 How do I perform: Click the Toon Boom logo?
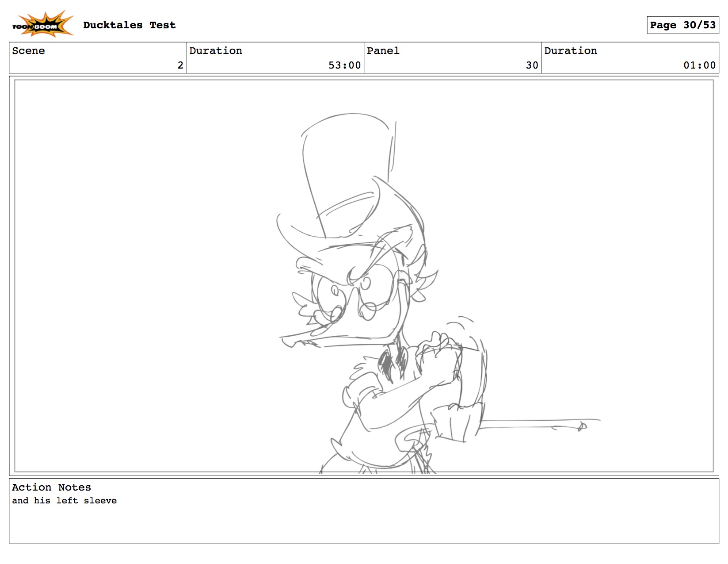click(42, 24)
